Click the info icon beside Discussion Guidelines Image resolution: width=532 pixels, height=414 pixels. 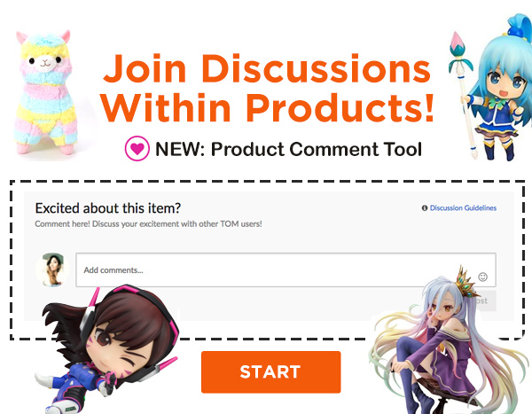425,208
